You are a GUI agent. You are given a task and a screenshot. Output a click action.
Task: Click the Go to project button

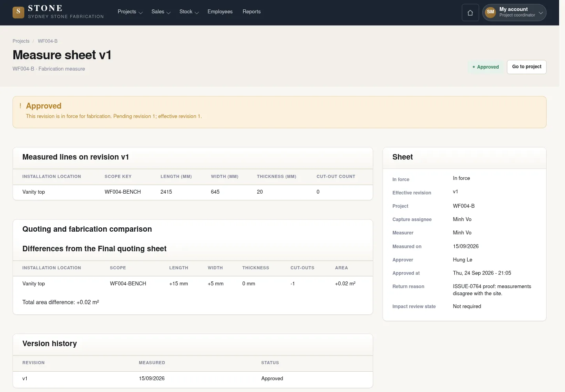527,67
